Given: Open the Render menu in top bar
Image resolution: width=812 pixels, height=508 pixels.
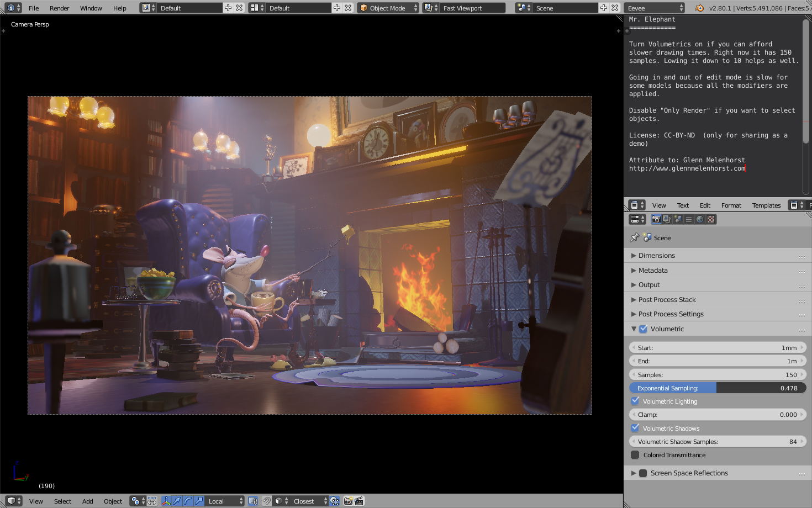Looking at the screenshot, I should [59, 8].
